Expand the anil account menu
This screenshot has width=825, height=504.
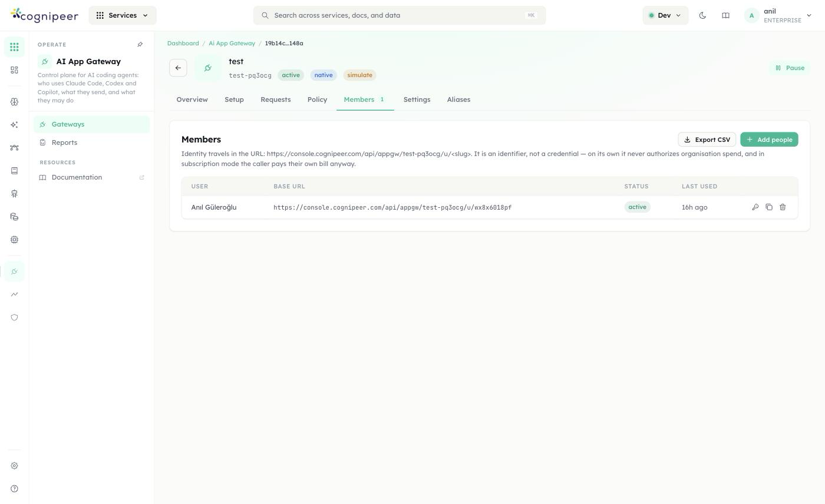point(778,15)
